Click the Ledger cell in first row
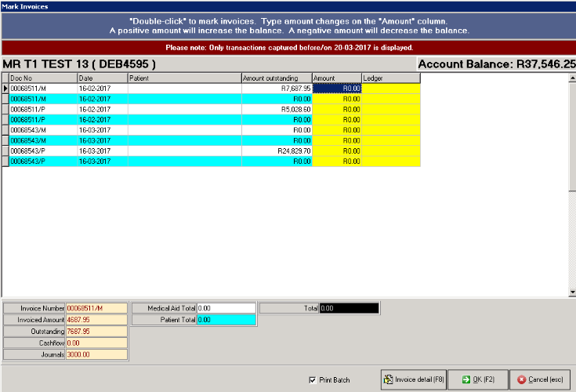The height and width of the screenshot is (392, 576). 390,89
